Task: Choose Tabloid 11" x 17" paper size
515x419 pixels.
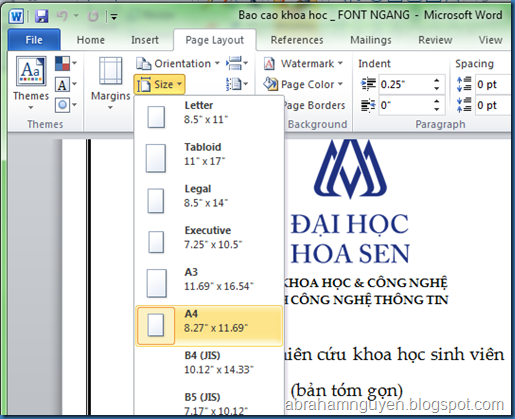Action: (x=209, y=158)
